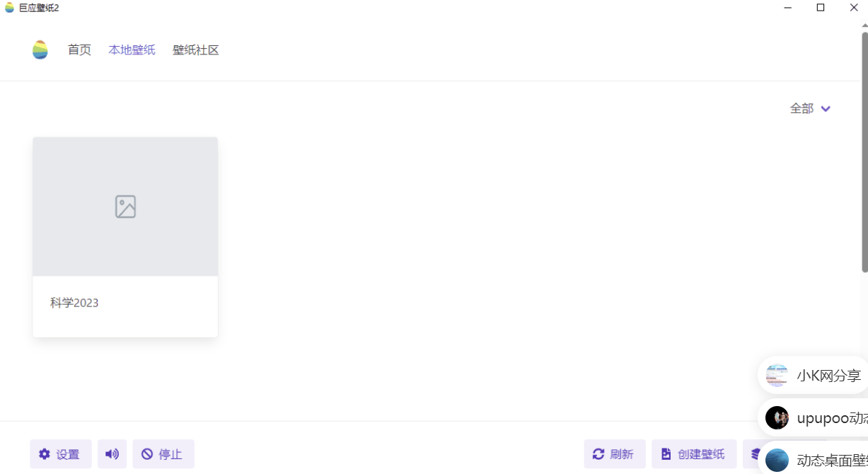868x474 pixels.
Task: Click the partially hidden layers stack icon
Action: (x=755, y=454)
